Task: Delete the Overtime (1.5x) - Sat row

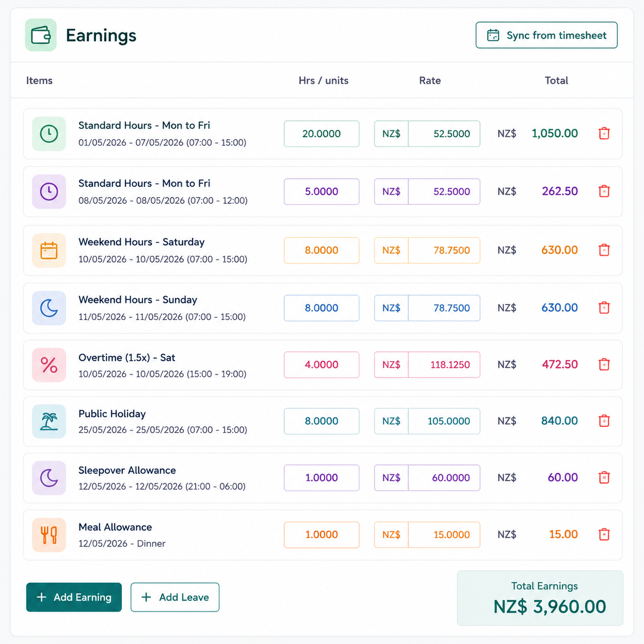Action: tap(604, 364)
